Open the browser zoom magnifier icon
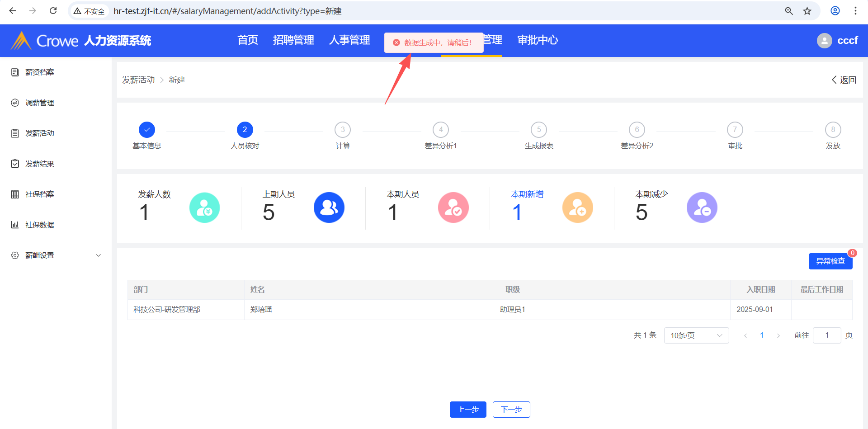Screen dimensions: 868x429 pos(789,11)
